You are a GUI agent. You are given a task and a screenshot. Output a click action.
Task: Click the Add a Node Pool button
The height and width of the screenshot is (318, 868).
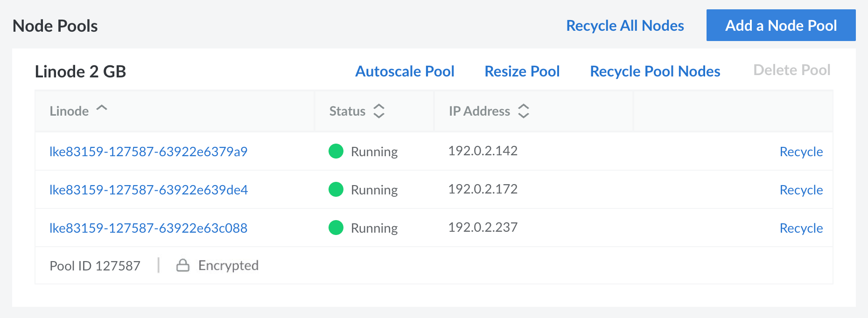(781, 25)
